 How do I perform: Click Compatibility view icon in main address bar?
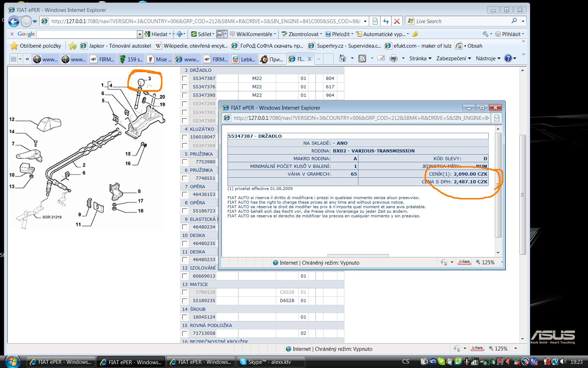[x=375, y=21]
